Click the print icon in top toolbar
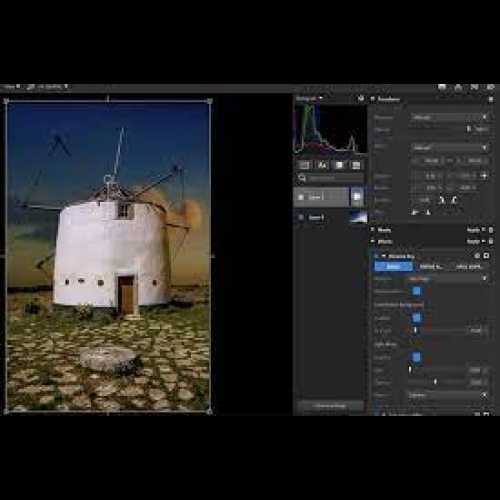 click(458, 87)
